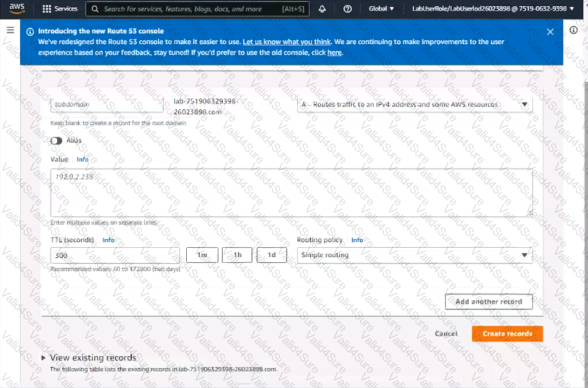This screenshot has width=588, height=388.
Task: Toggle the Alias switch
Action: (56, 140)
